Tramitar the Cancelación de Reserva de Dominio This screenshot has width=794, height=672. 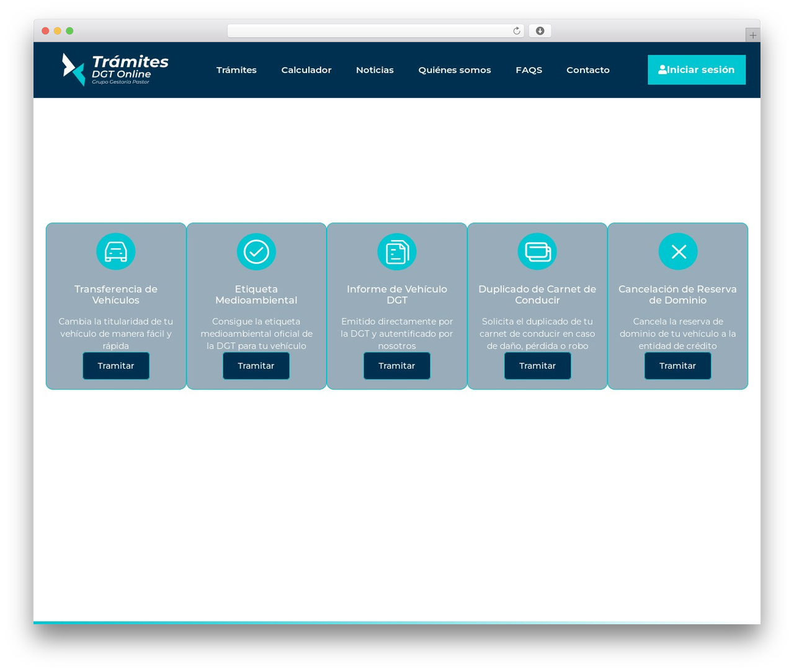pos(678,366)
